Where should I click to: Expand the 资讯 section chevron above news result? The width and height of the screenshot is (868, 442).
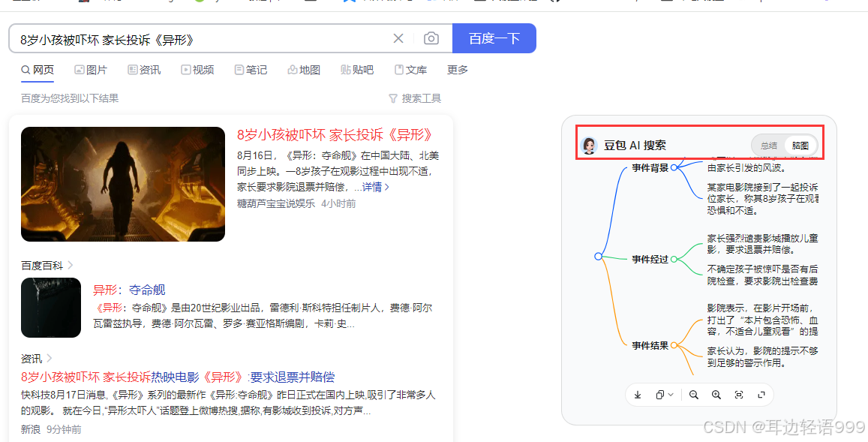coord(50,359)
